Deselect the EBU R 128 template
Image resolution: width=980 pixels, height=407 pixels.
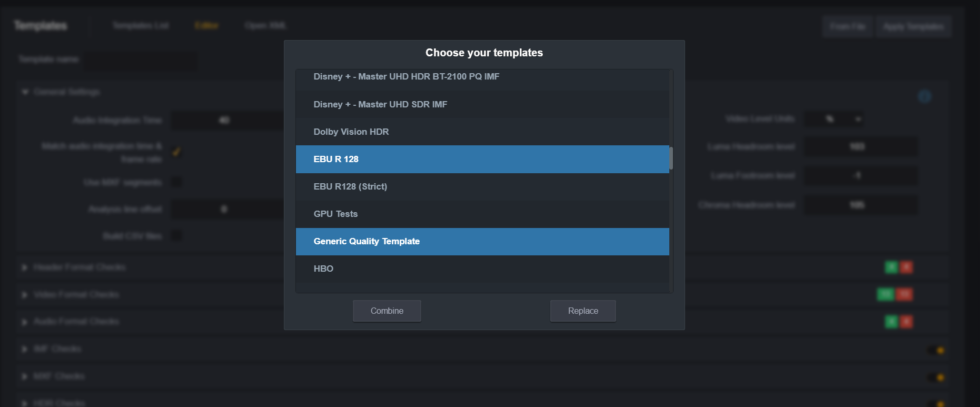pyautogui.click(x=482, y=159)
